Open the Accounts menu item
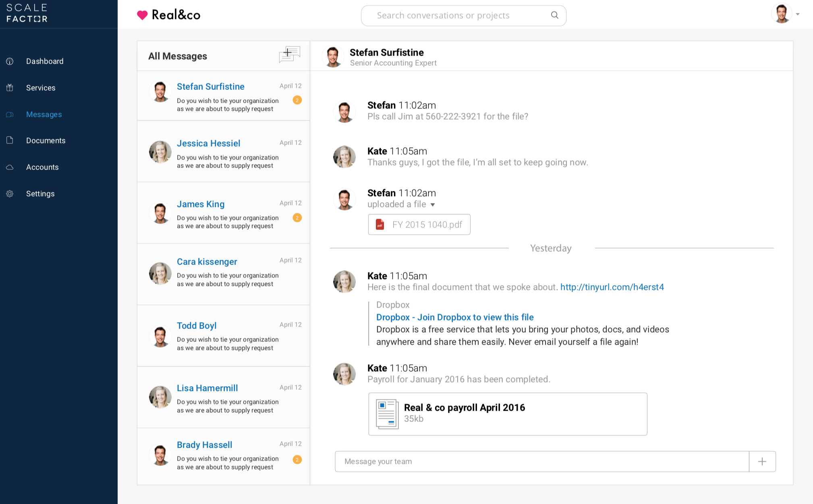 click(42, 167)
